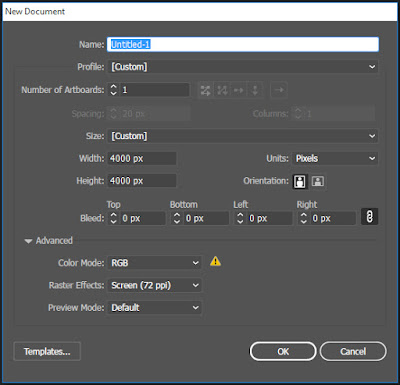Collapse the Advanced section

(x=28, y=241)
